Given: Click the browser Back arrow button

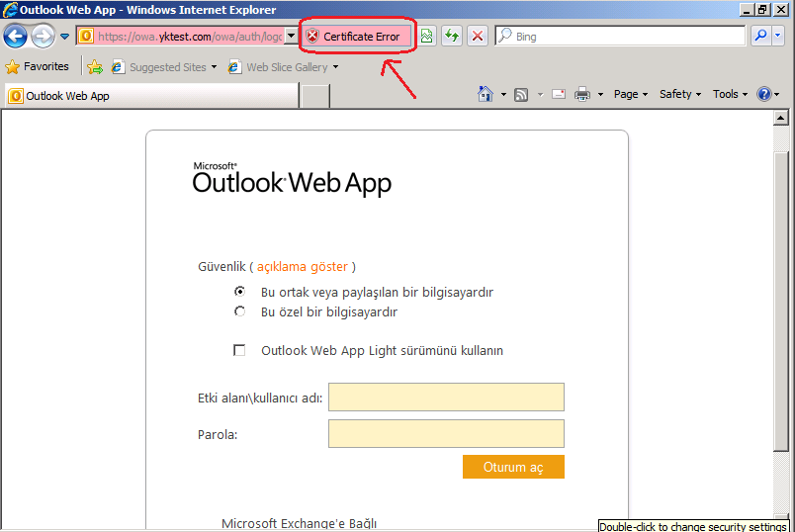Looking at the screenshot, I should pos(15,37).
